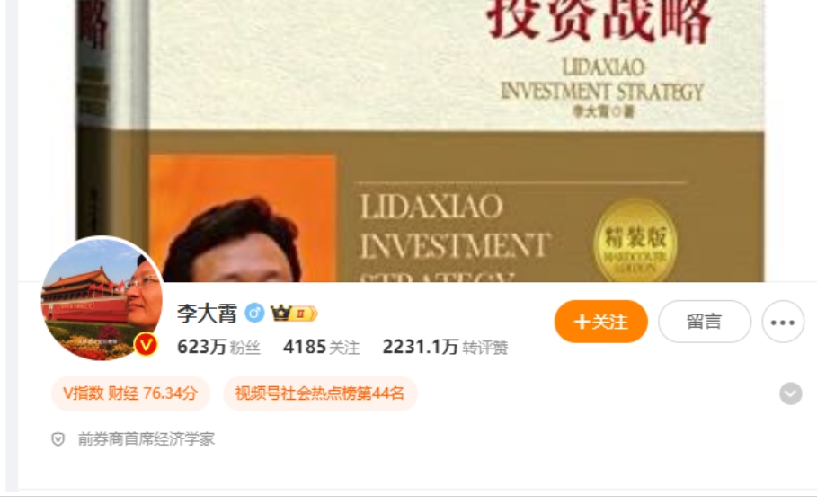817x504 pixels.
Task: Open the crown membership badge
Action: tap(294, 314)
